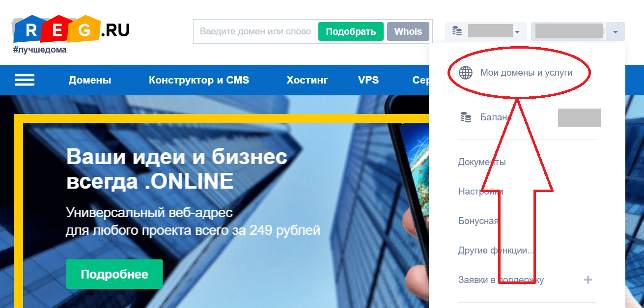The width and height of the screenshot is (644, 308).
Task: Select Другие функции in dropdown
Action: coord(496,251)
